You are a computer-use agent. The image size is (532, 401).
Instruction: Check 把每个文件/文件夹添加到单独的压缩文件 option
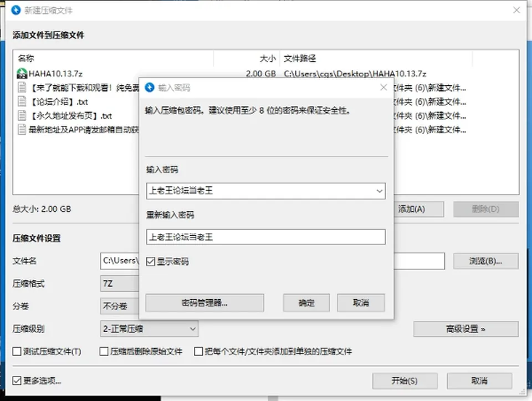[x=198, y=351]
